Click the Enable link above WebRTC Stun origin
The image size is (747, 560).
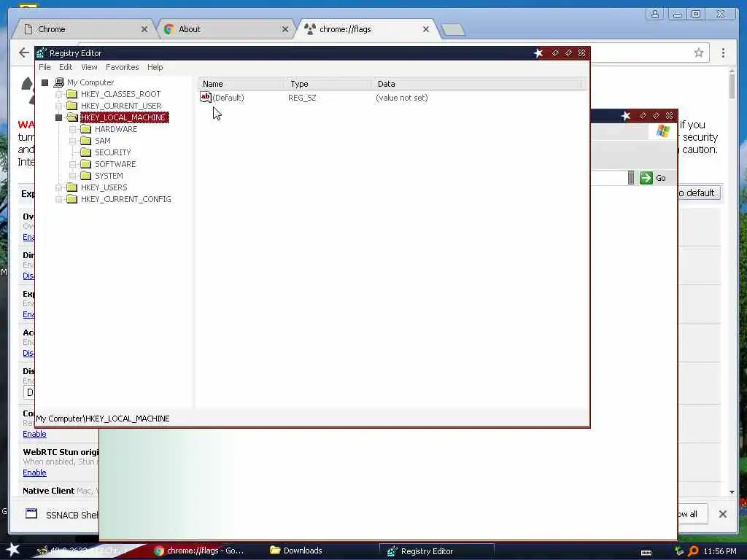(34, 434)
